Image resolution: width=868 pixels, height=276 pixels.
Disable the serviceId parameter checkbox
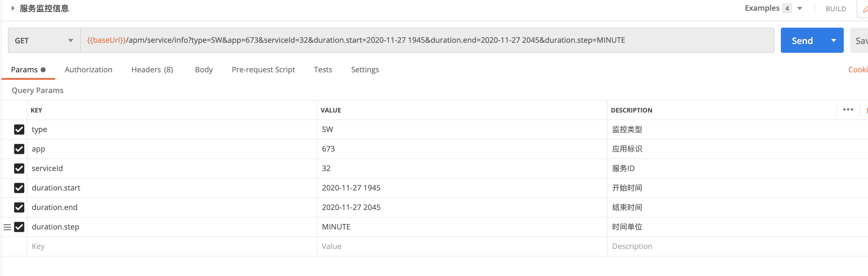(19, 168)
